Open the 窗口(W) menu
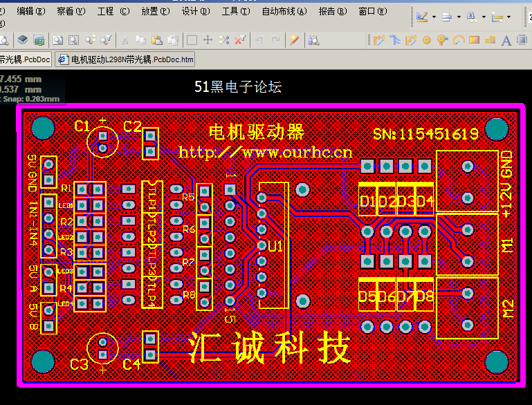The height and width of the screenshot is (405, 532). 372,11
